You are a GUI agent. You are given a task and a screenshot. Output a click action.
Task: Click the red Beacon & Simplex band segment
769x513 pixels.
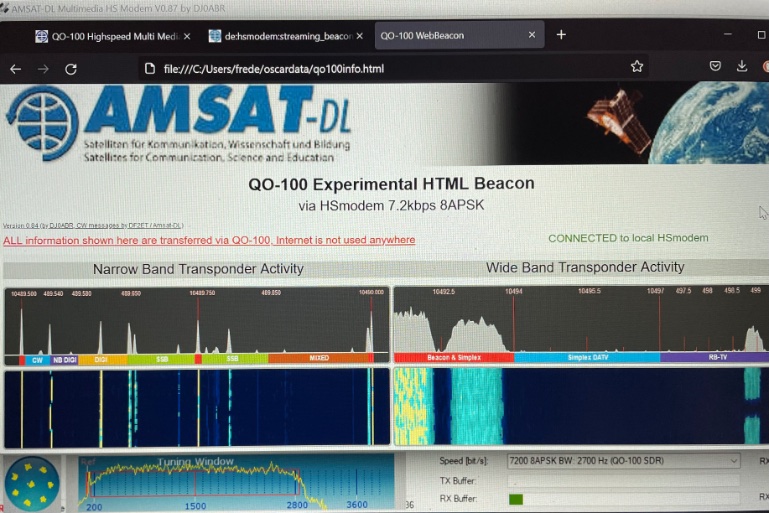pyautogui.click(x=454, y=358)
